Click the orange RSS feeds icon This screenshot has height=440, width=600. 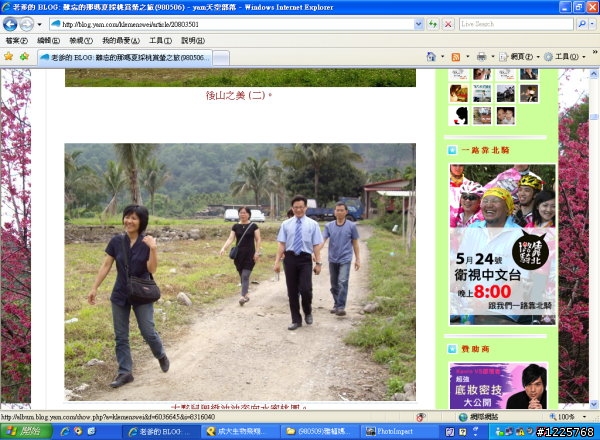pos(456,57)
